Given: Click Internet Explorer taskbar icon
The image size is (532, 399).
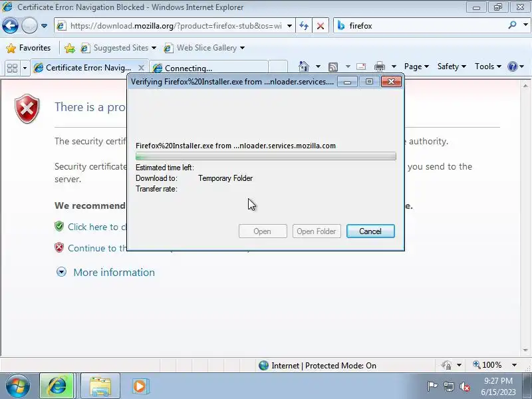Looking at the screenshot, I should point(57,386).
